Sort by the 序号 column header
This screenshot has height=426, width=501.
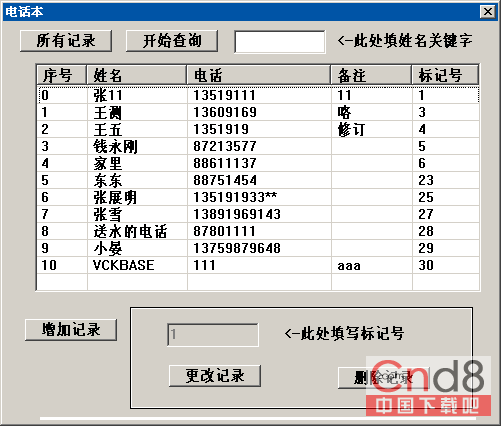coord(62,75)
